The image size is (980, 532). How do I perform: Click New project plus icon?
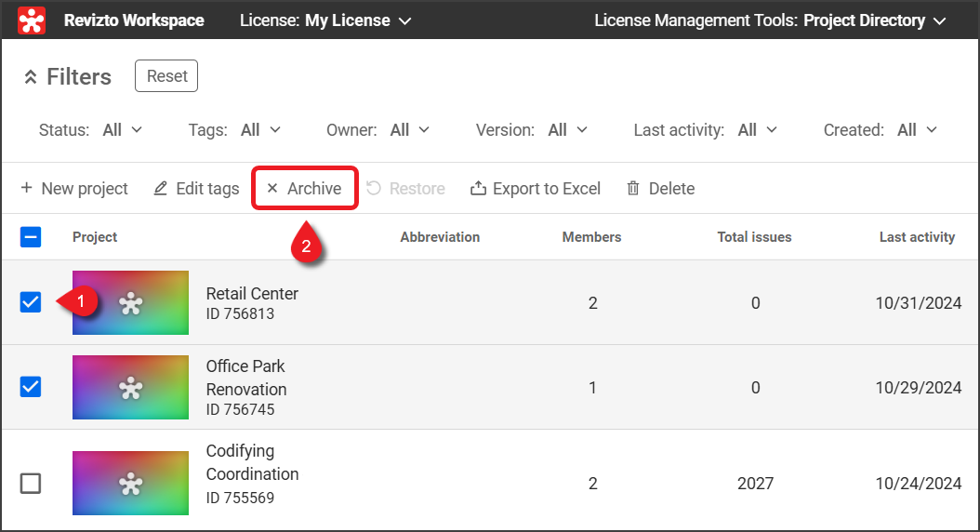pyautogui.click(x=26, y=189)
